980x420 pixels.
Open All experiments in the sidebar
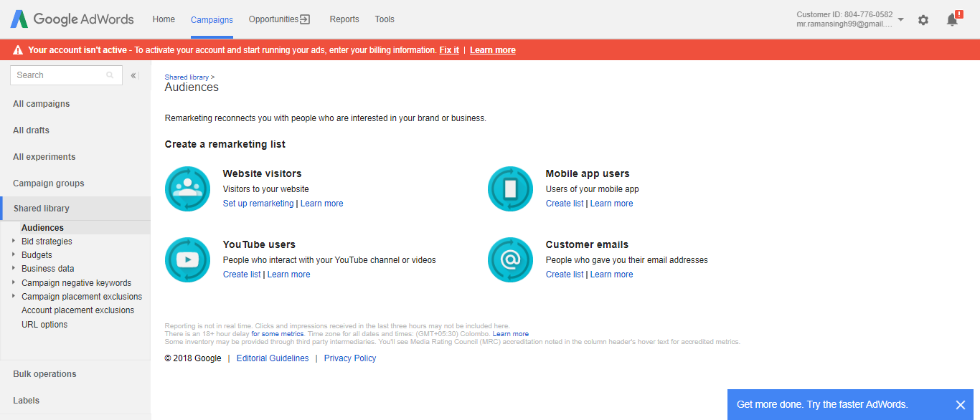click(44, 157)
